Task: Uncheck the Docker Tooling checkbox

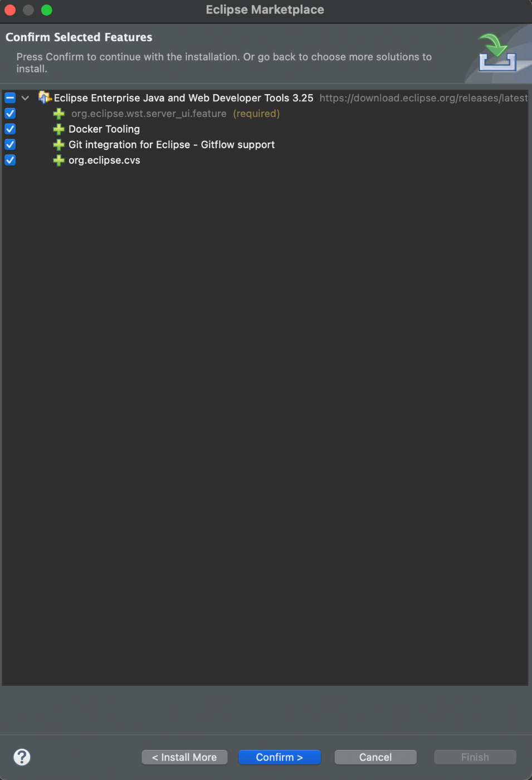Action: coord(10,129)
